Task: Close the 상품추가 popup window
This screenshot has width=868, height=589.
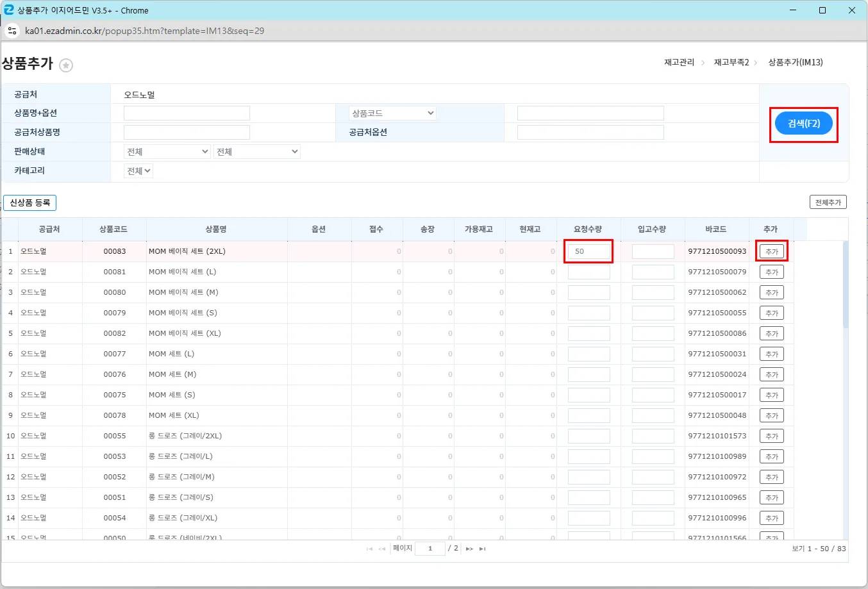Action: point(852,10)
